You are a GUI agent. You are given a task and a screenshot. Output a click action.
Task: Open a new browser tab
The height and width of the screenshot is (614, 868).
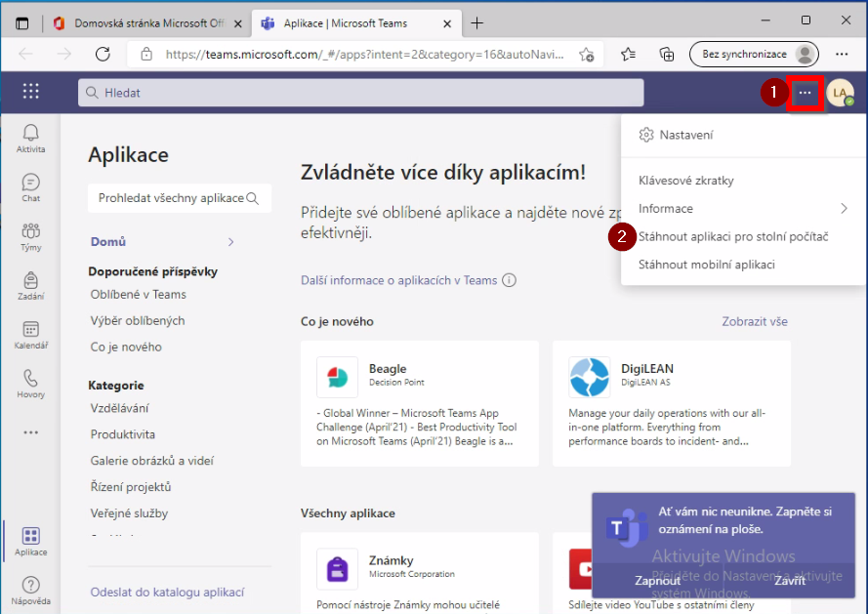click(476, 23)
